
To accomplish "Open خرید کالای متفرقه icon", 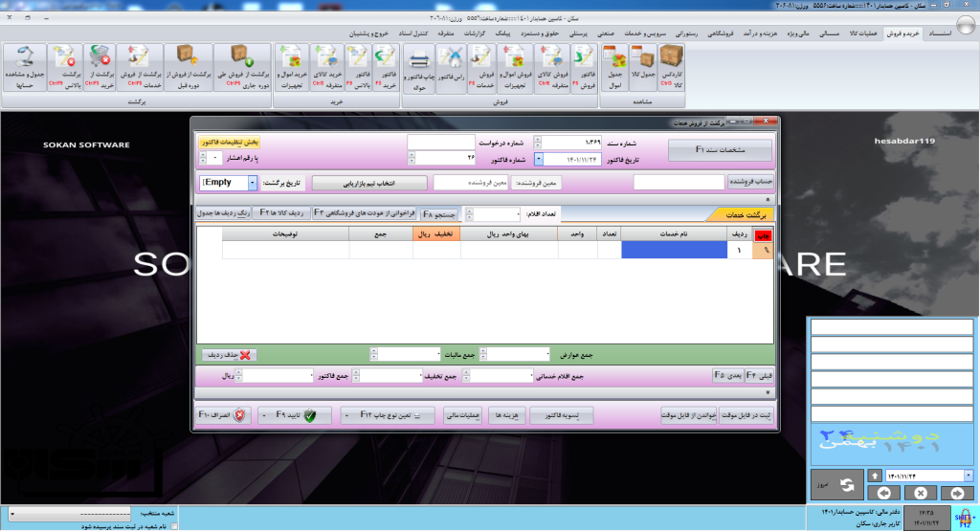I will click(327, 68).
